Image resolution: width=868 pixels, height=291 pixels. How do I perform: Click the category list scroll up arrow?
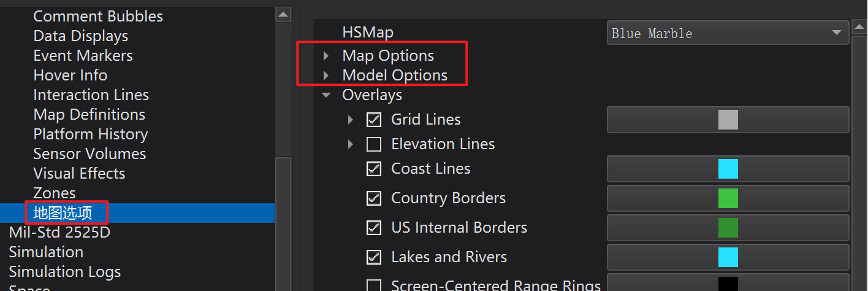(283, 14)
